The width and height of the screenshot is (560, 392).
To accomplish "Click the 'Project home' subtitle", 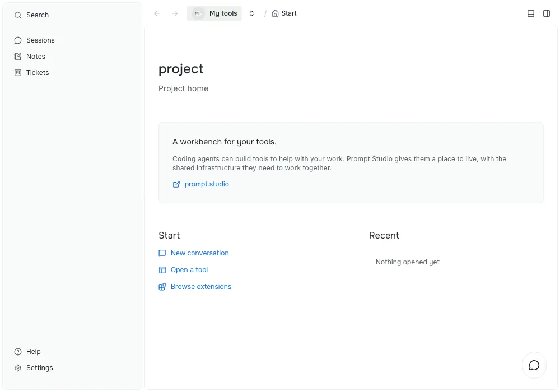I will click(x=183, y=88).
